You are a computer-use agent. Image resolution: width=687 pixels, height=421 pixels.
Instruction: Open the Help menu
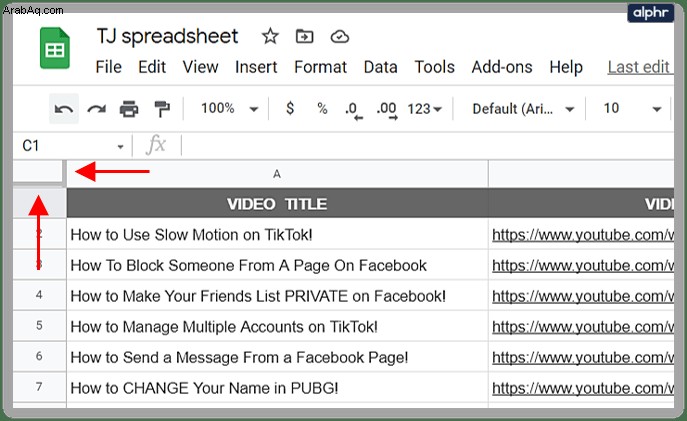(566, 67)
